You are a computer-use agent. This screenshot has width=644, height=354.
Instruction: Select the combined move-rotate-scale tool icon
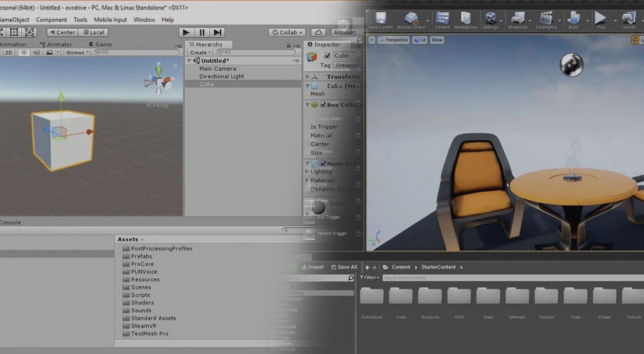(x=29, y=32)
